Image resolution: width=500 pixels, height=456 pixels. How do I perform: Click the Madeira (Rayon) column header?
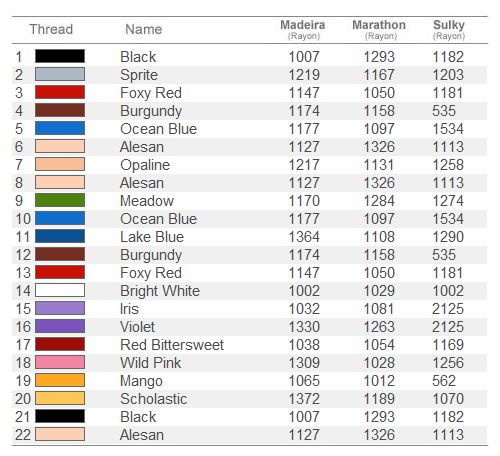coord(303,30)
